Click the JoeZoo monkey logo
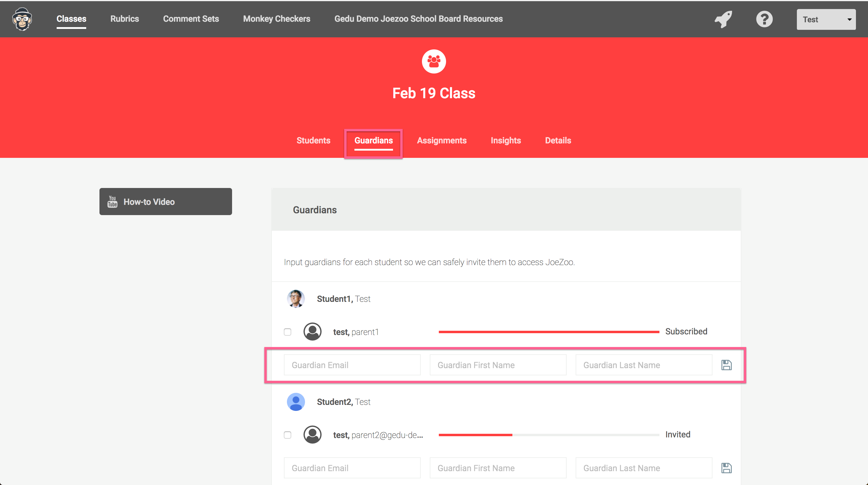Image resolution: width=868 pixels, height=485 pixels. coord(22,19)
